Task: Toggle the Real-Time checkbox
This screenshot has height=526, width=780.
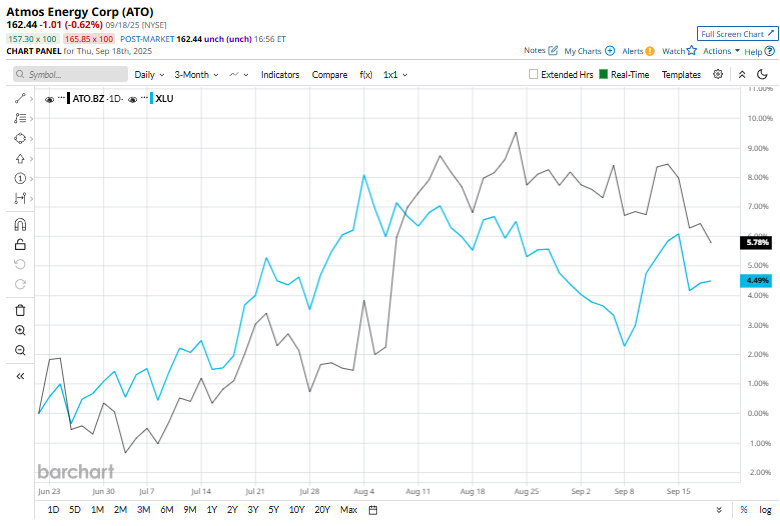Action: (x=603, y=74)
